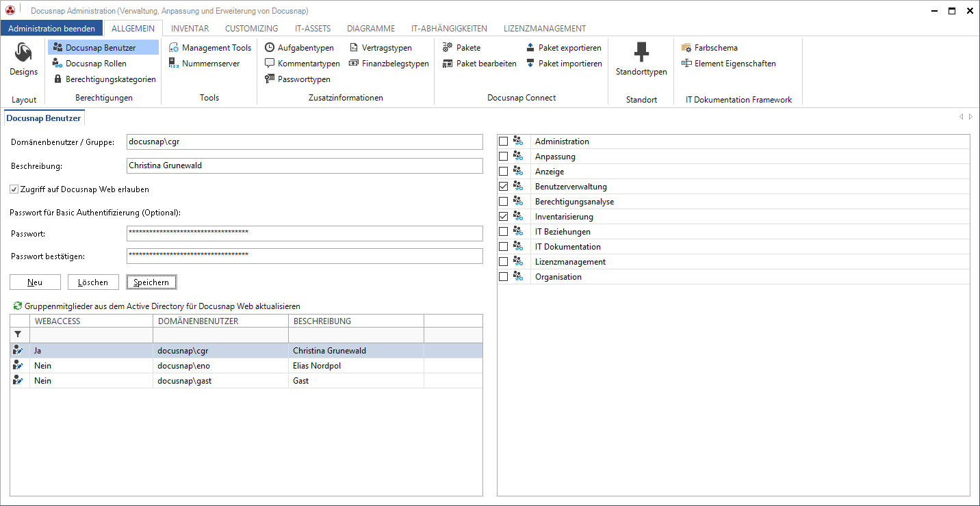This screenshot has height=506, width=980.
Task: Click the Docusnap application logo in the title bar
Action: 10,10
